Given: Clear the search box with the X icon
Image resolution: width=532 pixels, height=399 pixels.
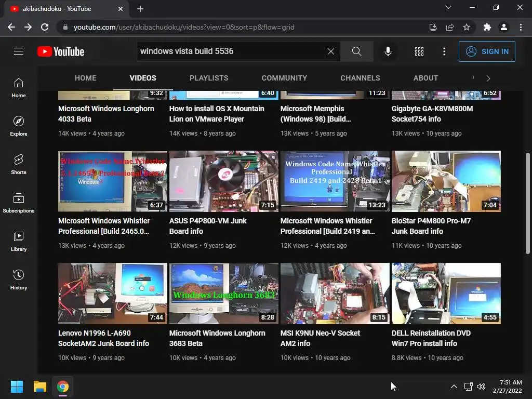Looking at the screenshot, I should 331,51.
